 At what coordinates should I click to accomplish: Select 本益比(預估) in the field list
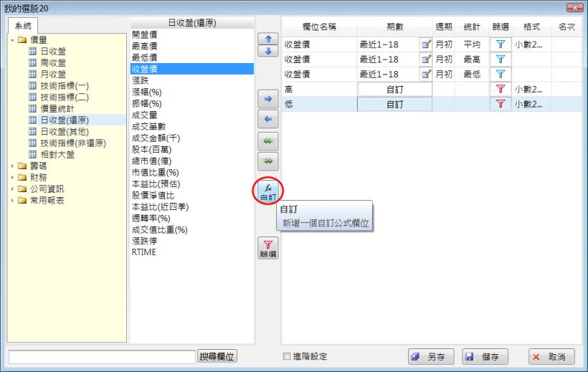(x=156, y=183)
